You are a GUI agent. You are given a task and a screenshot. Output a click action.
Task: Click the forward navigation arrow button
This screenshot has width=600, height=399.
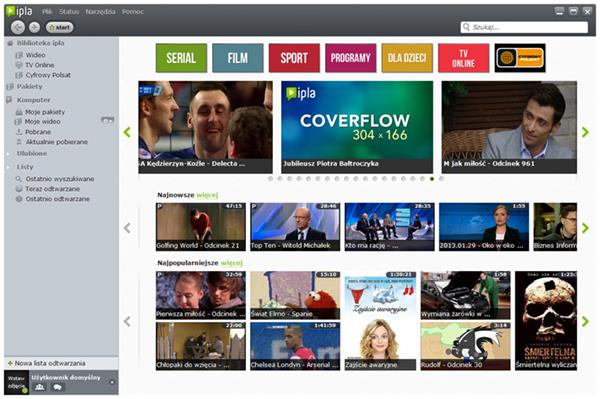(x=34, y=27)
